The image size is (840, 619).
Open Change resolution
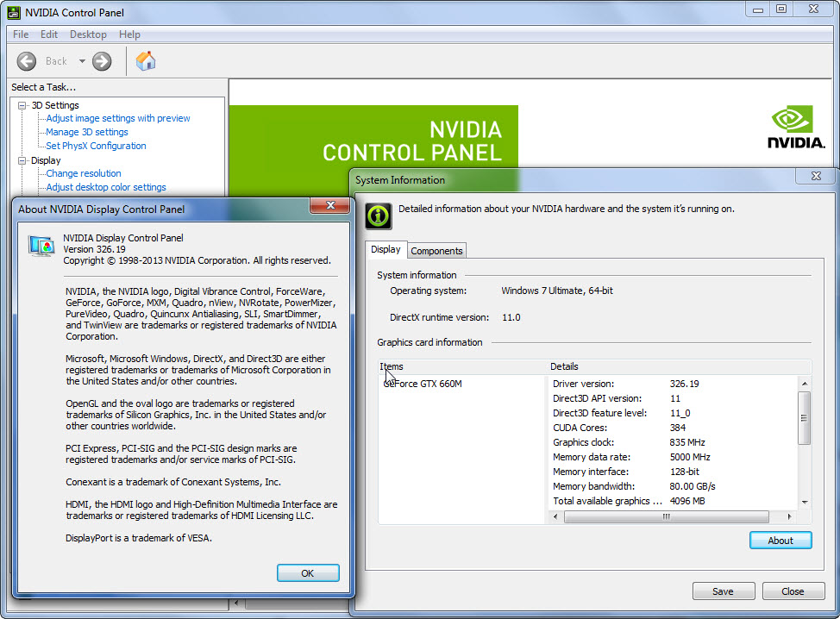84,173
